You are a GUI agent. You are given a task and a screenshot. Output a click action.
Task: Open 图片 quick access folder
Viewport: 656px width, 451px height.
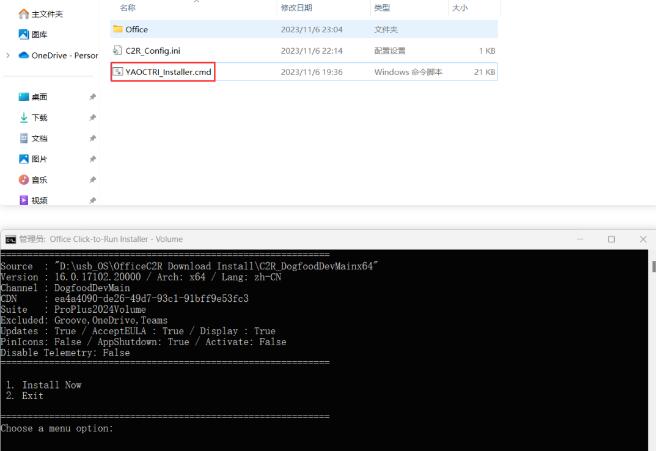[x=39, y=159]
